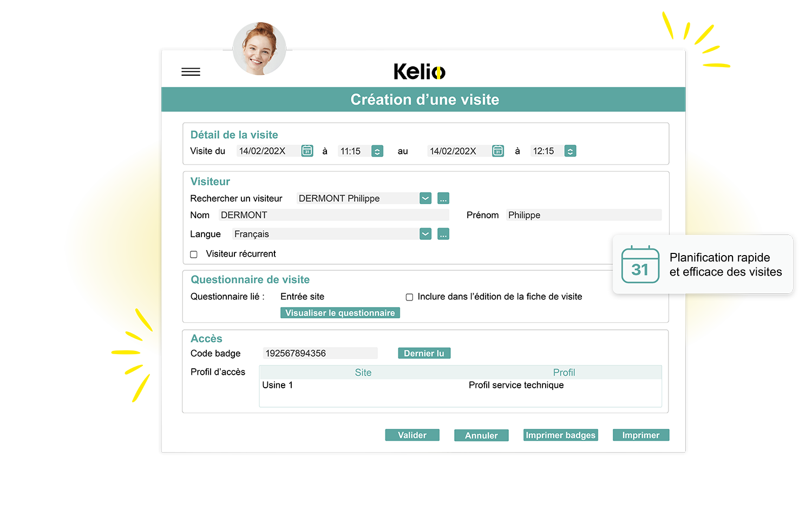Click the Annuler button
This screenshot has height=509, width=812.
click(481, 435)
